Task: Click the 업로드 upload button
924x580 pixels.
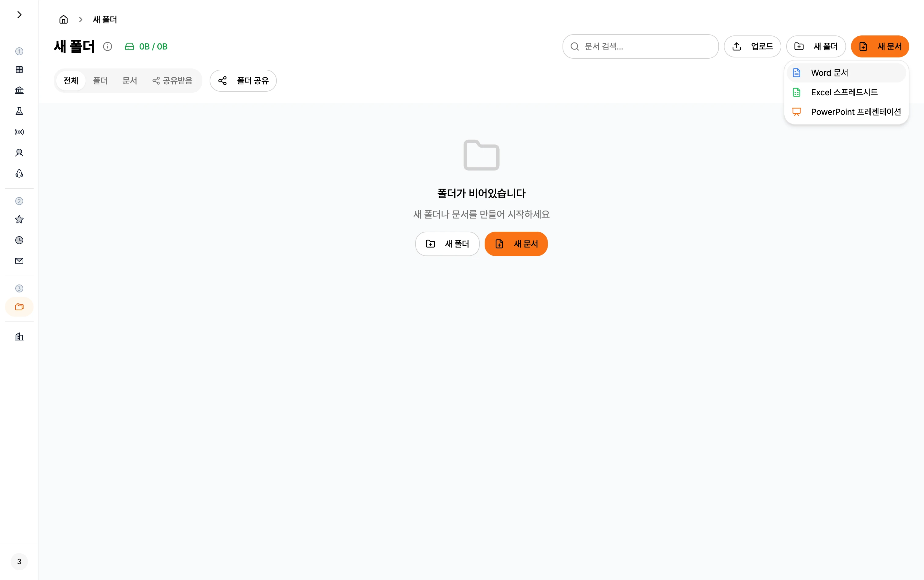Action: click(x=752, y=46)
